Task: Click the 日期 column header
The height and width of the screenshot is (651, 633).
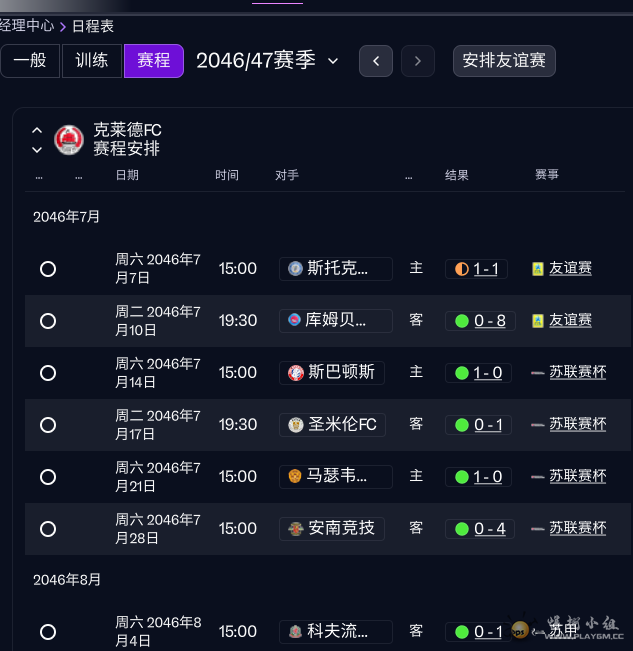Action: [127, 175]
